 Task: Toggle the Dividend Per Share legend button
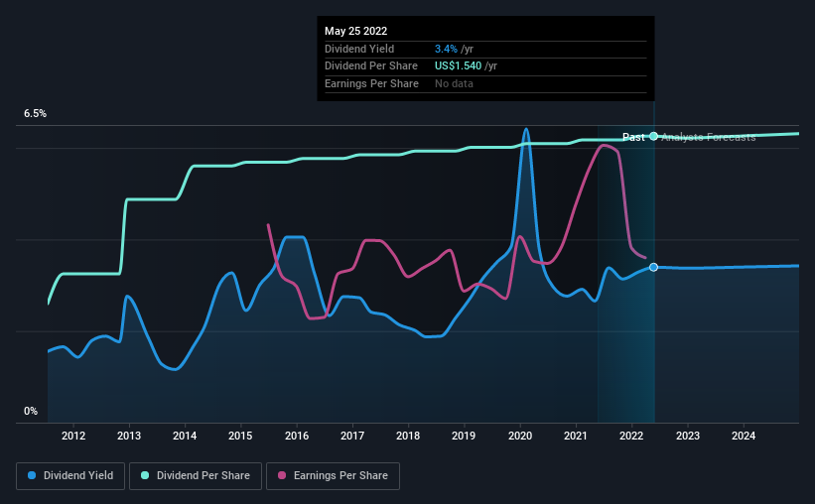(x=196, y=476)
